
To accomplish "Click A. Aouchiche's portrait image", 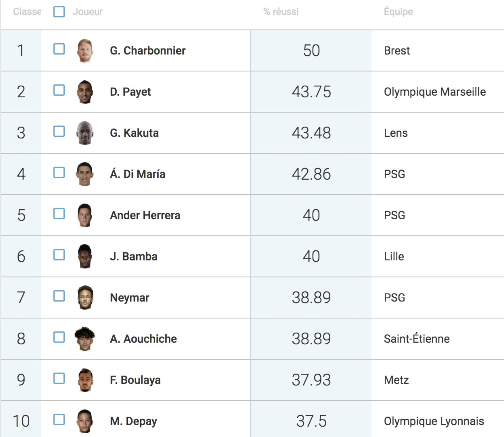I will tap(85, 339).
